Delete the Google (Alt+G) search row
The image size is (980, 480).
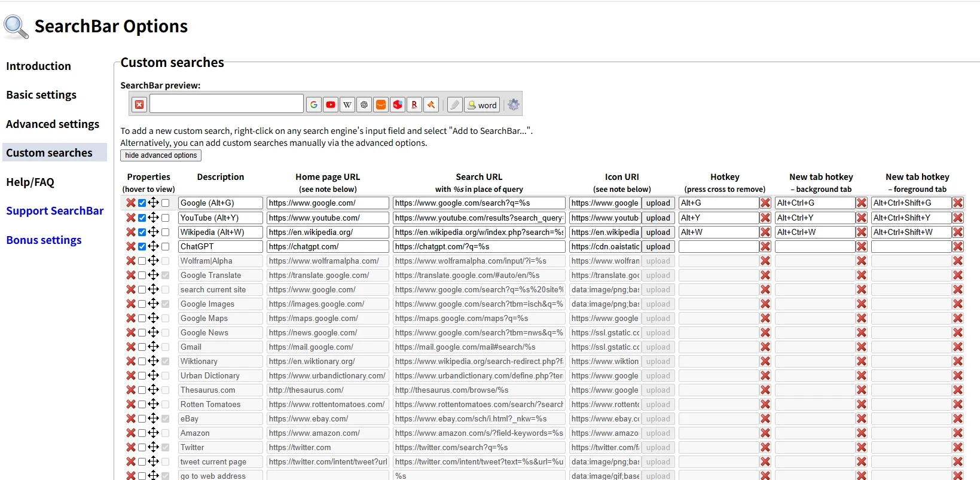pyautogui.click(x=130, y=203)
